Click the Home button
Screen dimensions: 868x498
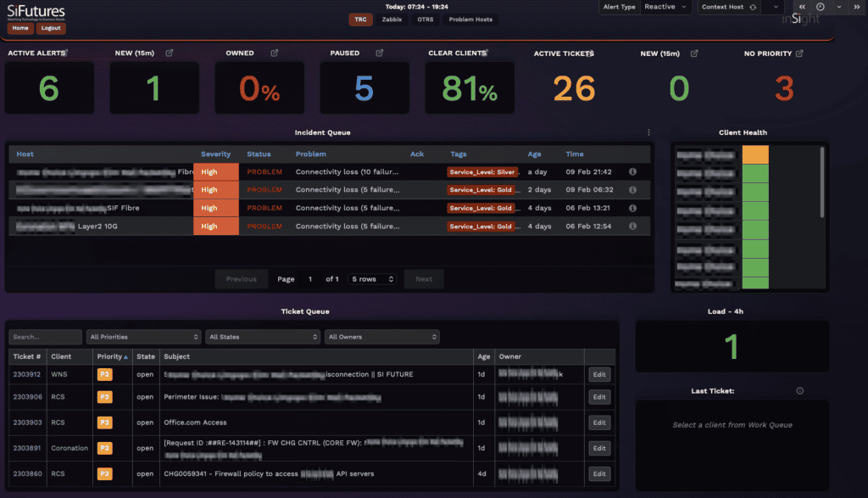pos(20,28)
